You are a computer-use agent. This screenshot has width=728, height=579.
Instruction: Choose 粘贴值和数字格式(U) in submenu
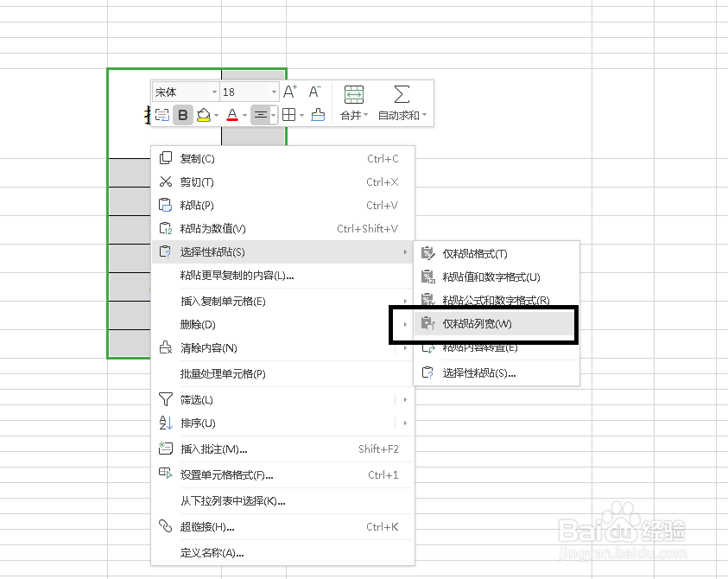(497, 277)
